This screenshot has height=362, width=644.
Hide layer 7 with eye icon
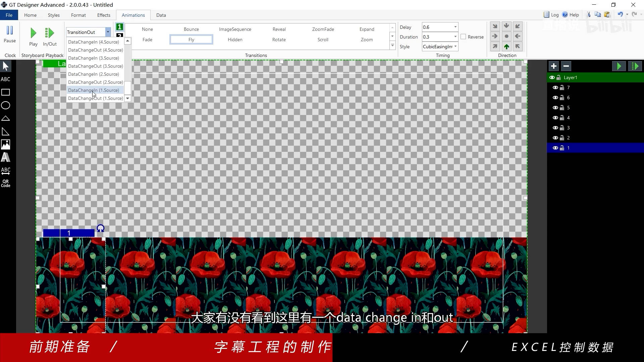click(x=555, y=87)
